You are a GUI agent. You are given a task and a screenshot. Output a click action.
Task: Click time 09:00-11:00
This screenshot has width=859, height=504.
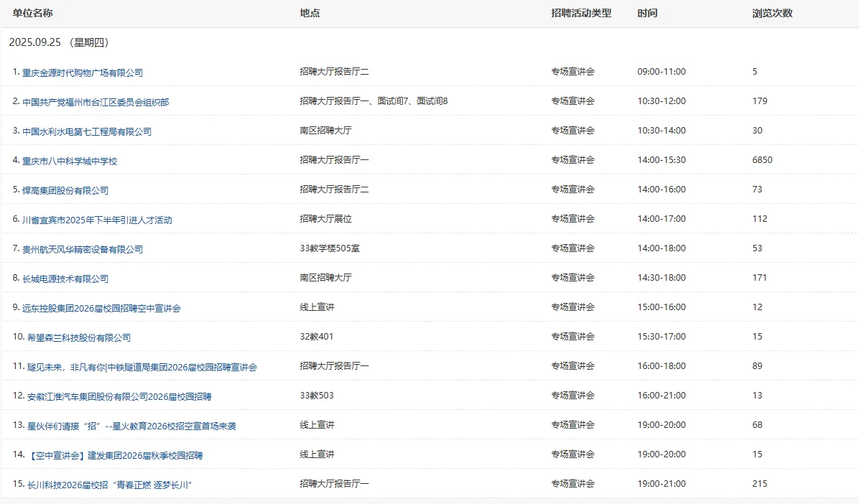(x=661, y=72)
